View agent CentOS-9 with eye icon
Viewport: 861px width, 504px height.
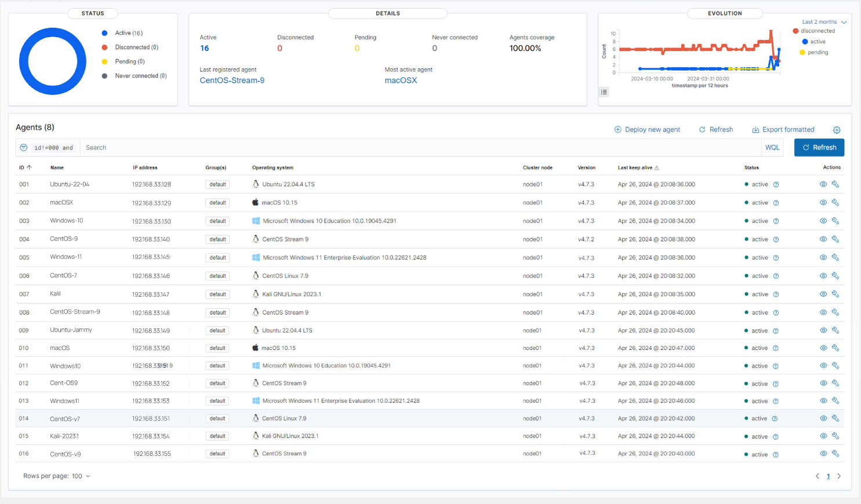coord(823,239)
